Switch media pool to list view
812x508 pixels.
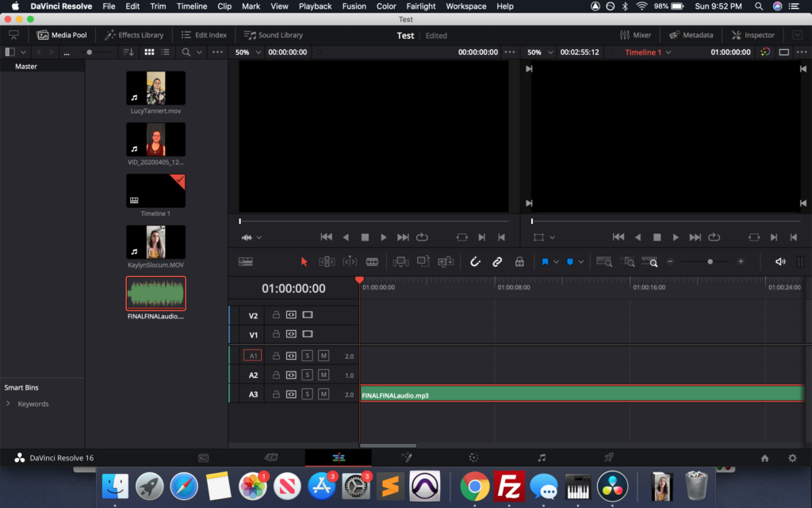[167, 52]
